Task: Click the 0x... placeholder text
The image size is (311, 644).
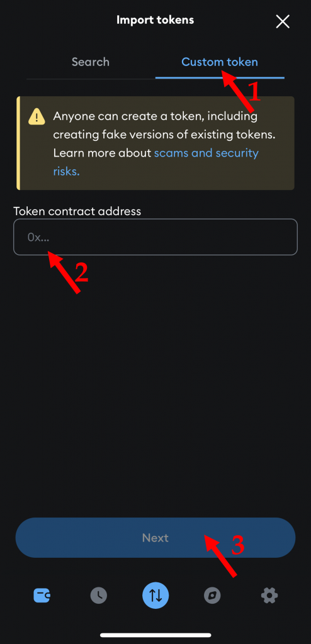Action: click(38, 237)
